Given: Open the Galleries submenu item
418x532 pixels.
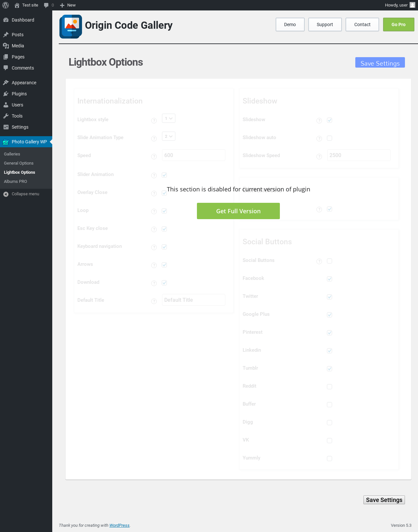Looking at the screenshot, I should (12, 154).
